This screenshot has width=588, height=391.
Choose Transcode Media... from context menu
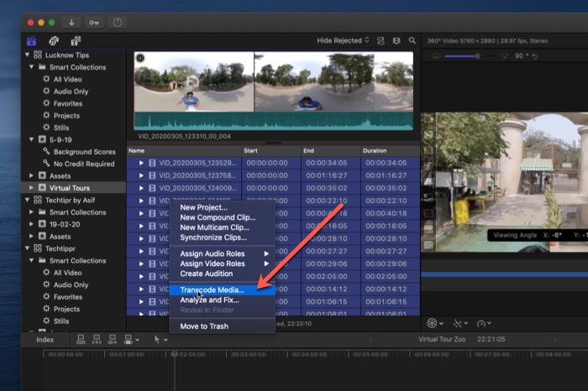click(x=223, y=289)
